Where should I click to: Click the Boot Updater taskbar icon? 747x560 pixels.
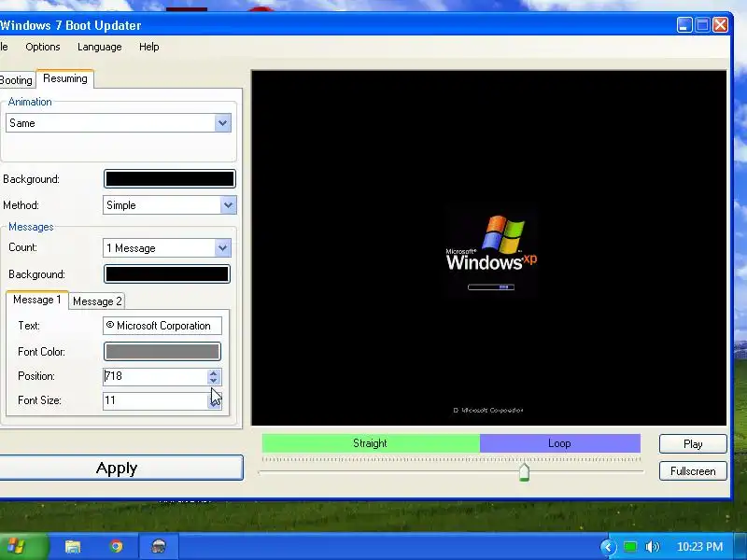(x=159, y=546)
